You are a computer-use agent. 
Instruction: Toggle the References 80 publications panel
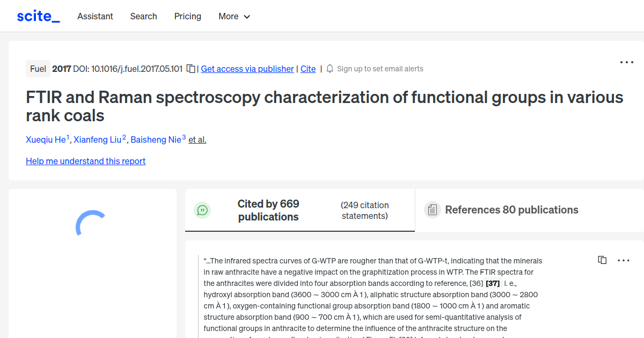[x=511, y=210]
